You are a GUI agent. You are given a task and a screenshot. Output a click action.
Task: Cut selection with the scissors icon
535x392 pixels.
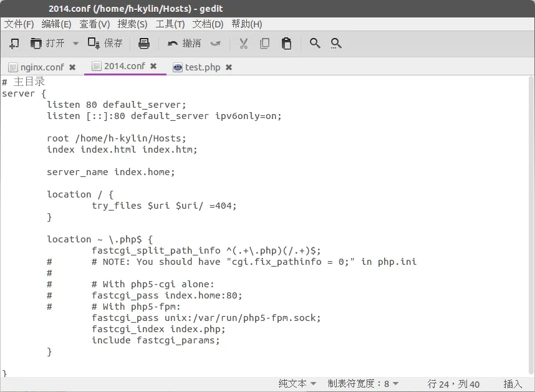(244, 44)
